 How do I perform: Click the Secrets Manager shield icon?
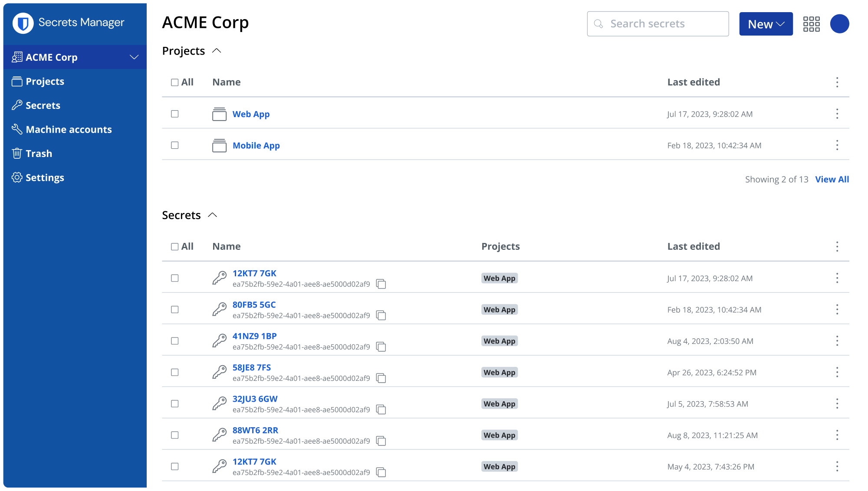point(23,22)
